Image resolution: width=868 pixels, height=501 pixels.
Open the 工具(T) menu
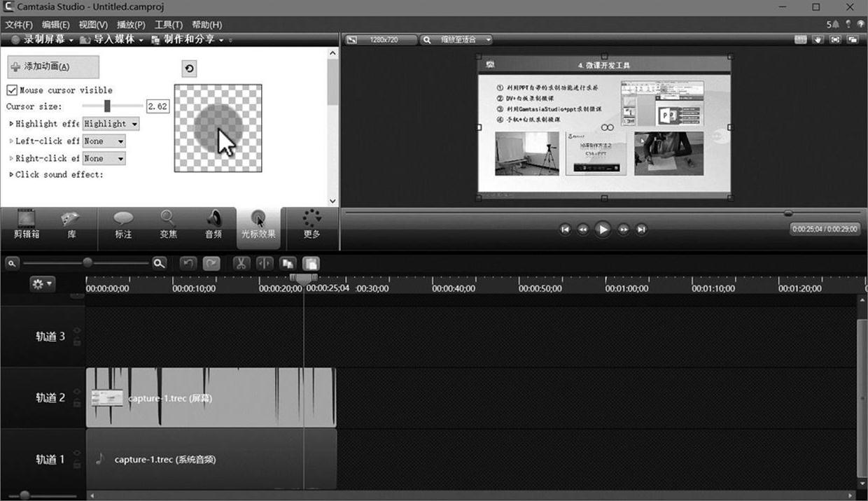tap(169, 24)
